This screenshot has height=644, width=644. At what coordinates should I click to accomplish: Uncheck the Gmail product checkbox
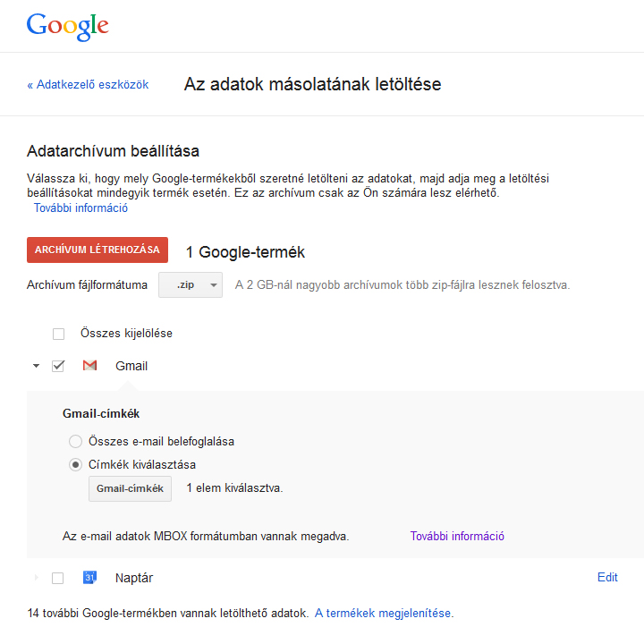click(59, 366)
